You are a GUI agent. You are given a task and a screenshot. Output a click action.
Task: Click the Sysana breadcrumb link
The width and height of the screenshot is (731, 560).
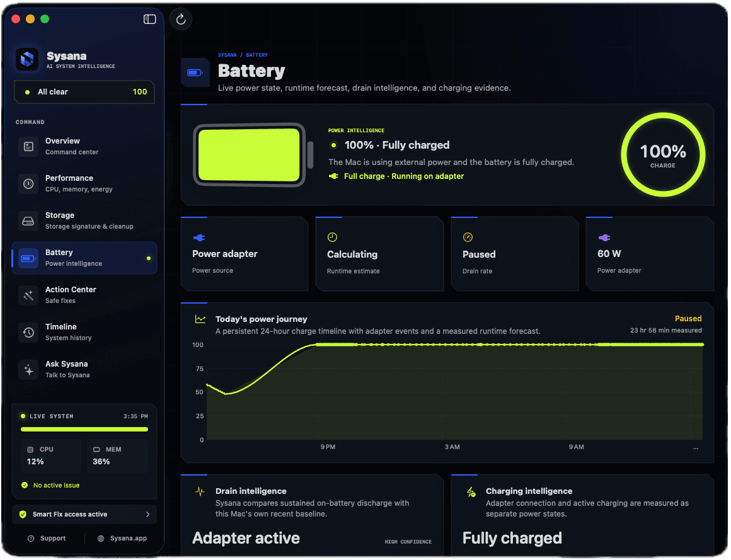pos(227,55)
